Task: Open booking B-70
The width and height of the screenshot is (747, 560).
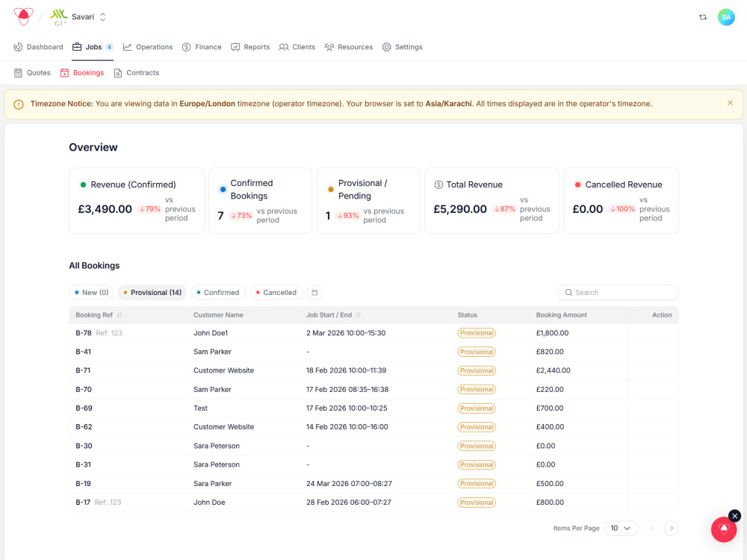Action: pos(84,390)
